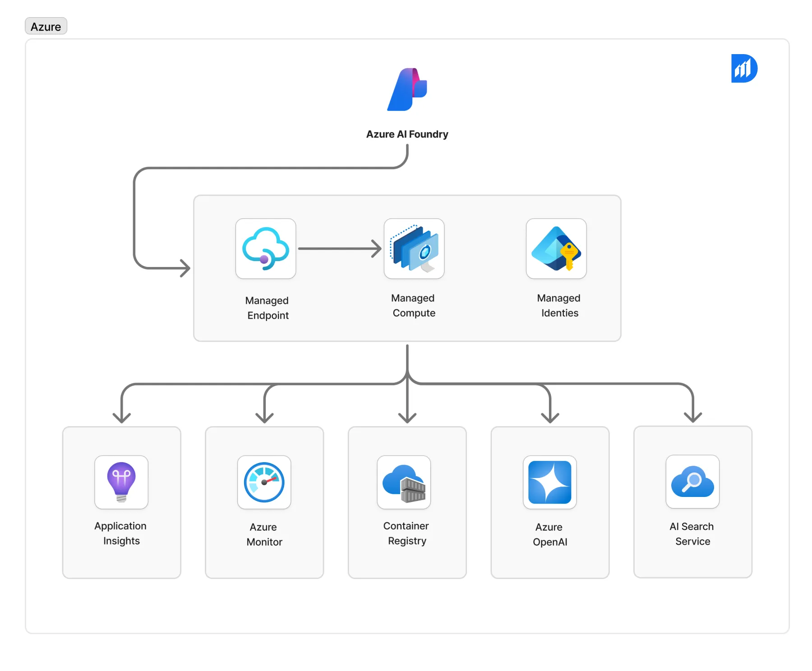The height and width of the screenshot is (671, 812).
Task: Select the Managed Endpoint cloud icon
Action: 266,248
